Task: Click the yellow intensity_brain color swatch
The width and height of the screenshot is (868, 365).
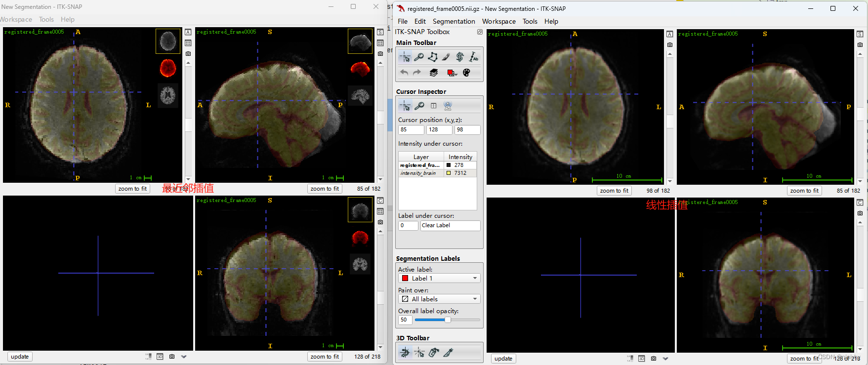Action: pos(449,173)
